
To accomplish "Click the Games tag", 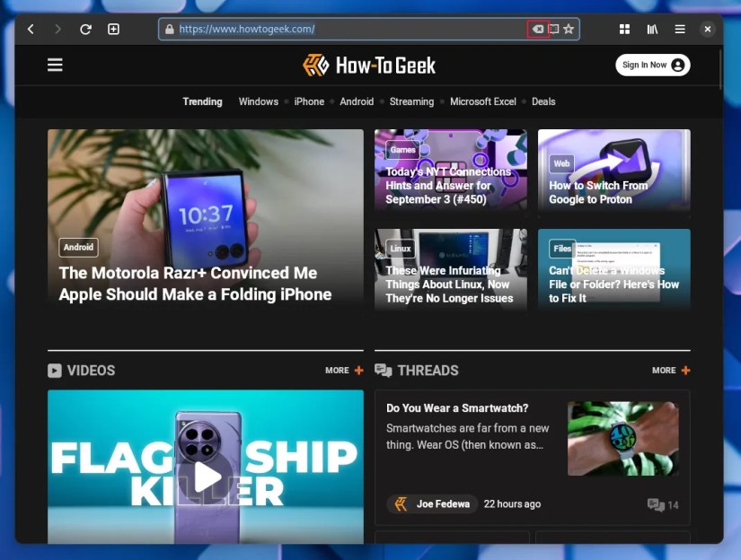I will (x=402, y=150).
